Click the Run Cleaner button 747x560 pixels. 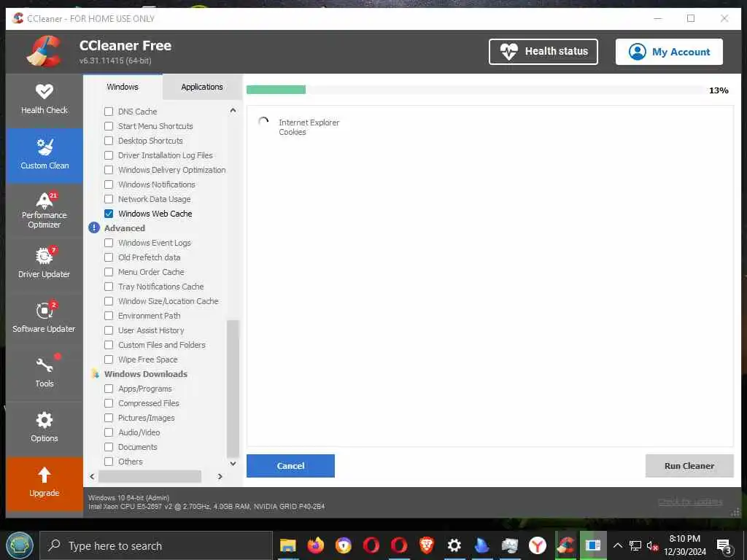pyautogui.click(x=689, y=466)
